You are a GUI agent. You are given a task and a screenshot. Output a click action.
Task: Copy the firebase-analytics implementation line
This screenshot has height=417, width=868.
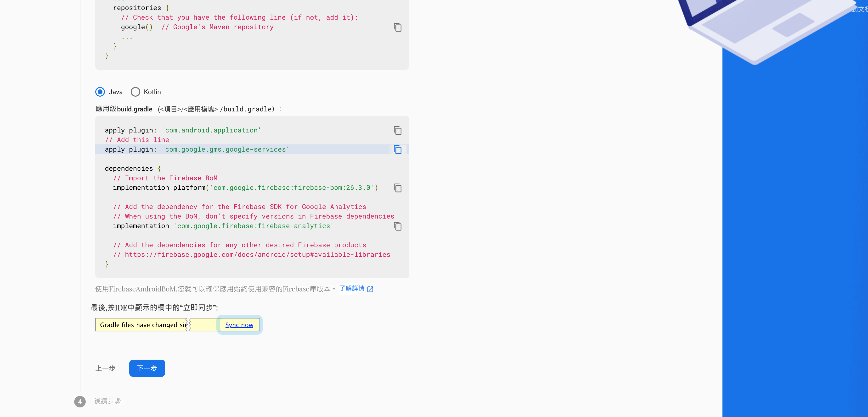[x=397, y=226]
